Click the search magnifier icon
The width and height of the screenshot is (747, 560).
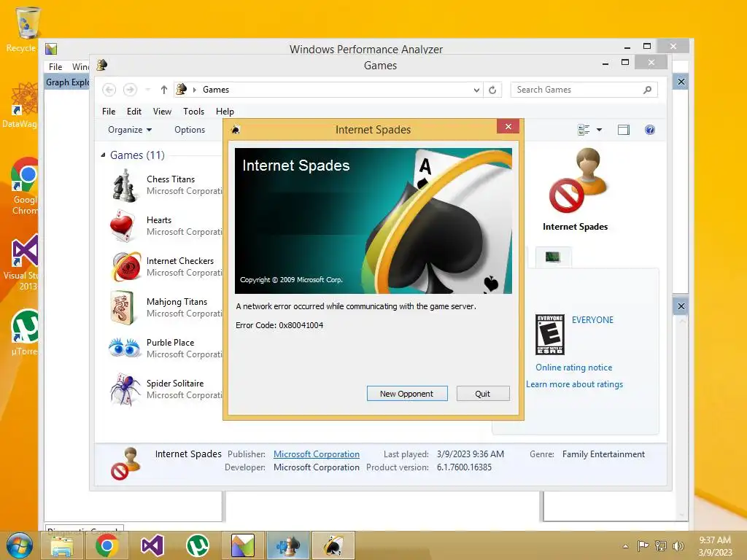pyautogui.click(x=647, y=90)
